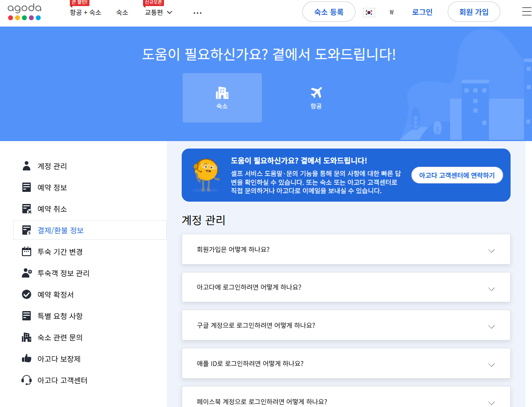Click the 페이스북 계정으로 로그인하려면 question text
Screen dimensions: 532x407
pyautogui.click(x=262, y=401)
